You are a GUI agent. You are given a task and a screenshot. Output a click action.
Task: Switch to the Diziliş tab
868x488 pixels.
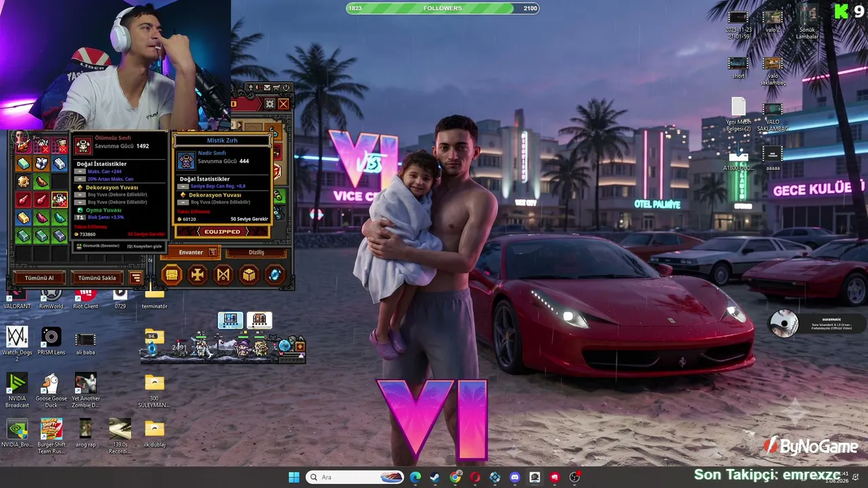click(x=256, y=253)
